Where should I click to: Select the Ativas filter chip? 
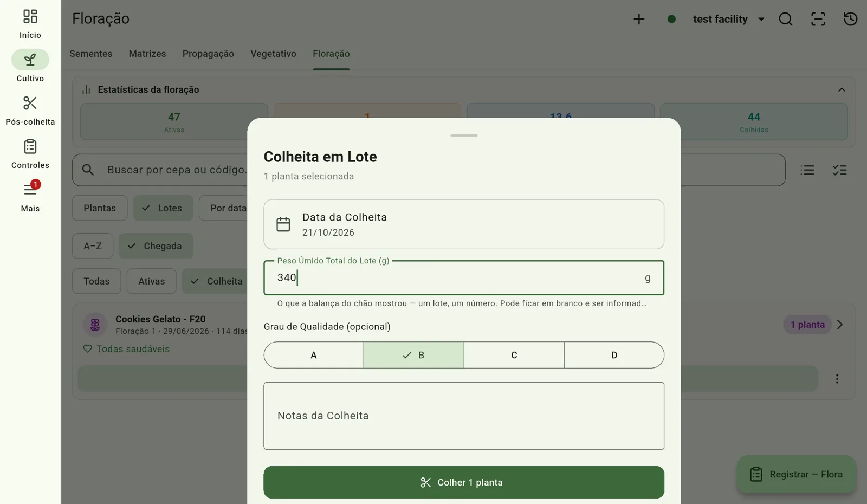tap(151, 281)
